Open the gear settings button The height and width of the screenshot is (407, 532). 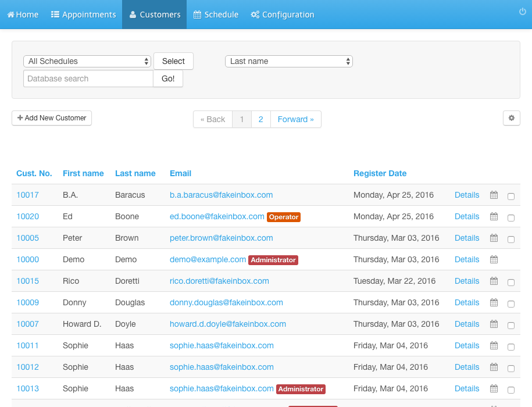click(x=511, y=118)
